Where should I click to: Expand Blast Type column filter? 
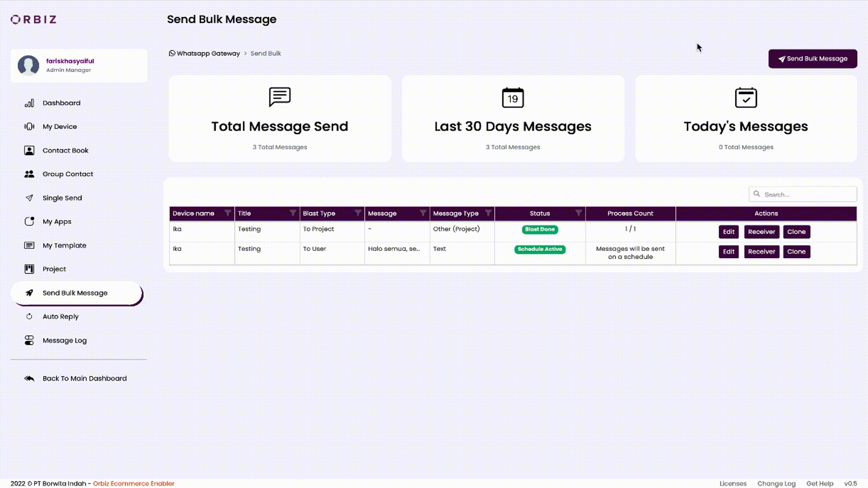358,213
